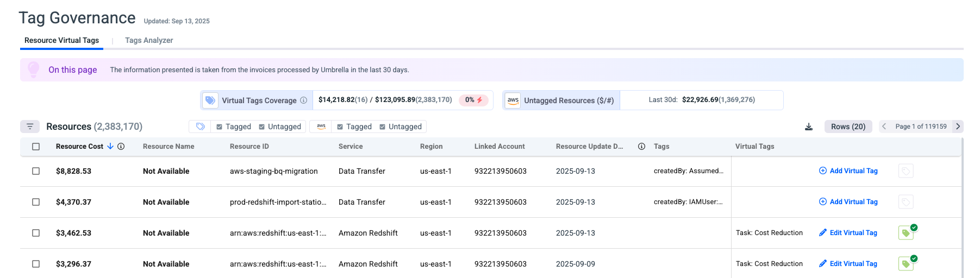Click the green tag icon for $3,462.53 row
The image size is (980, 278).
point(907,232)
